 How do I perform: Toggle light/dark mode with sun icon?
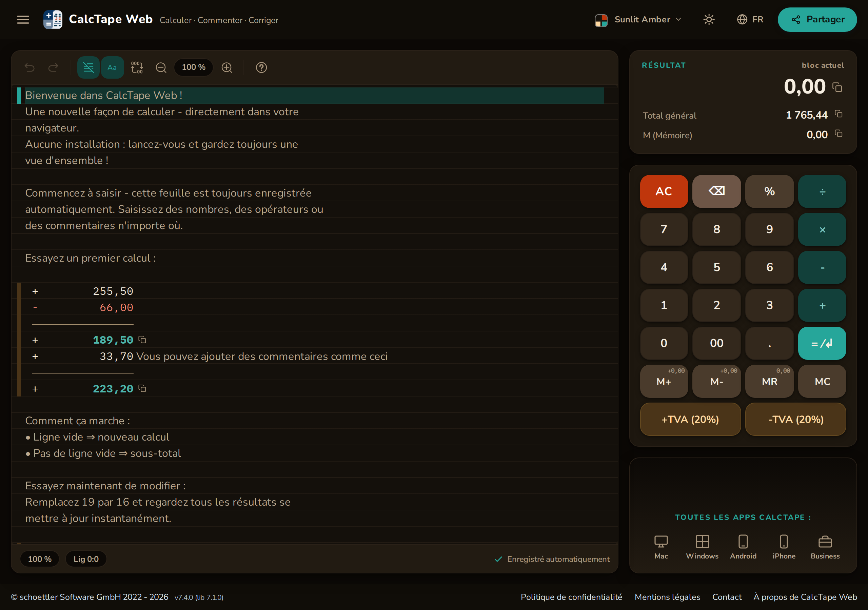point(709,20)
